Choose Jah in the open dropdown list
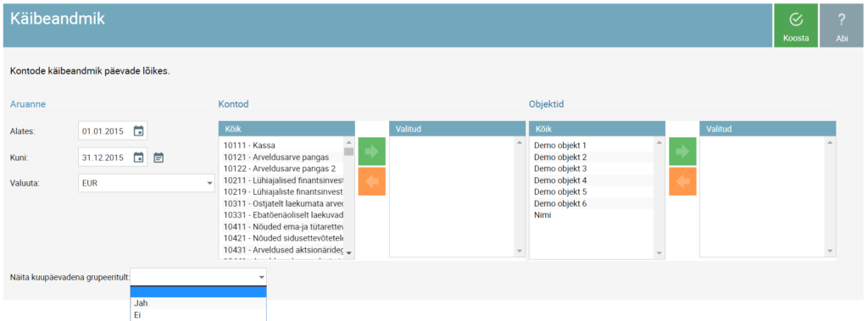868x321 pixels. coord(198,303)
